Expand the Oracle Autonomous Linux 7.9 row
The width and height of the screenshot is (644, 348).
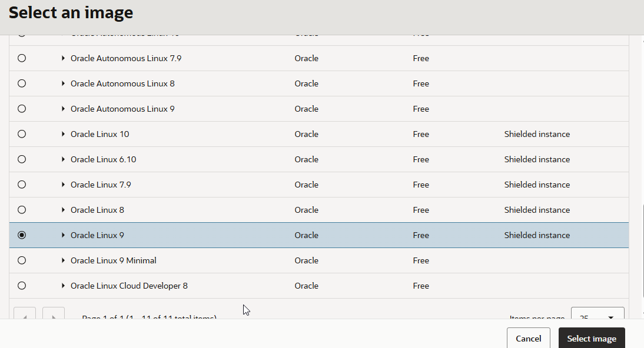(x=63, y=58)
